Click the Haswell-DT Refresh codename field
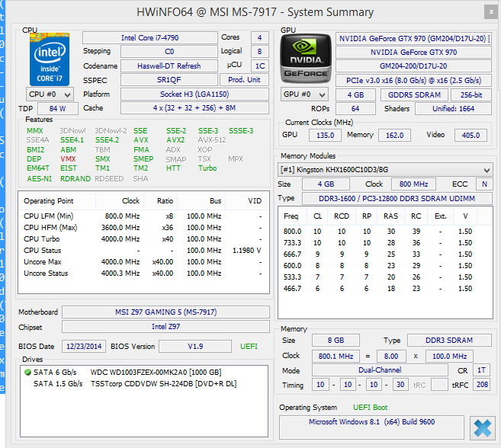 [169, 66]
